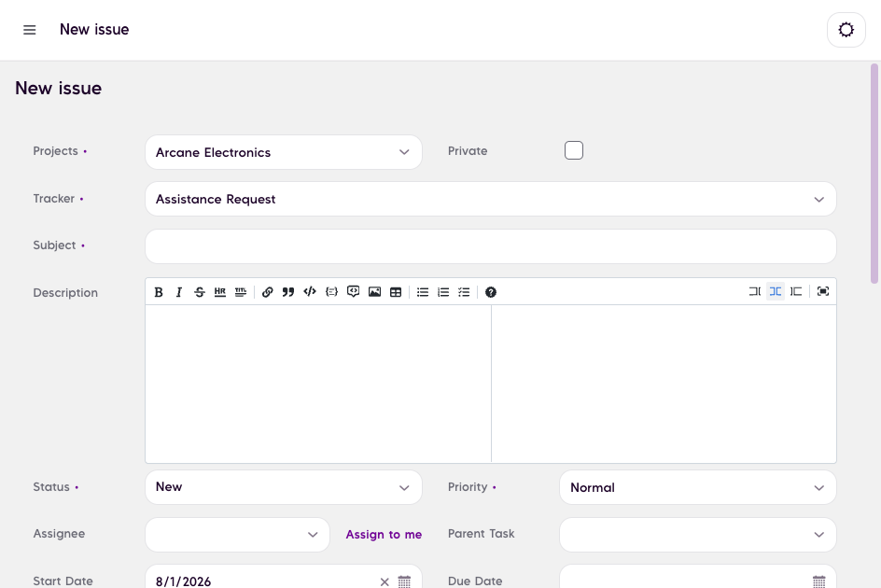
Task: Insert a numbered list
Action: pos(443,292)
